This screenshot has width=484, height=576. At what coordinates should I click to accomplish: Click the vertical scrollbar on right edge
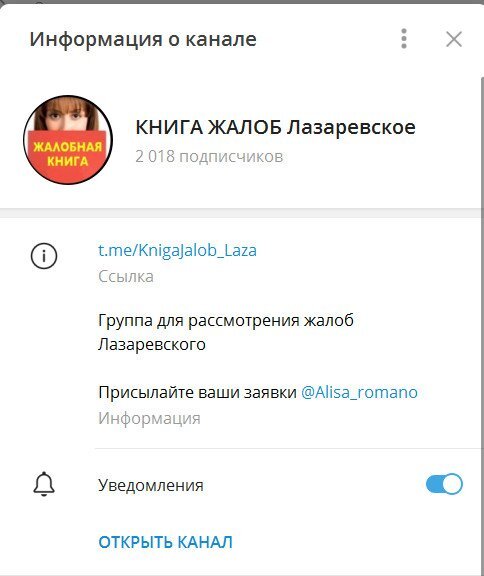[482, 323]
